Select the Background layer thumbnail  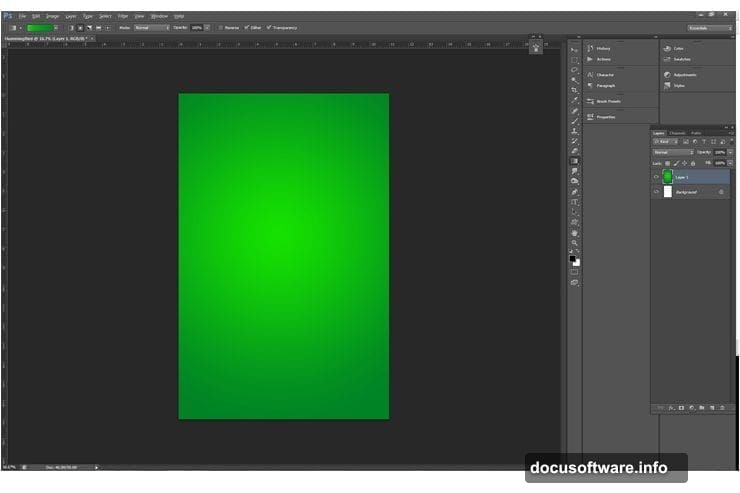tap(668, 191)
